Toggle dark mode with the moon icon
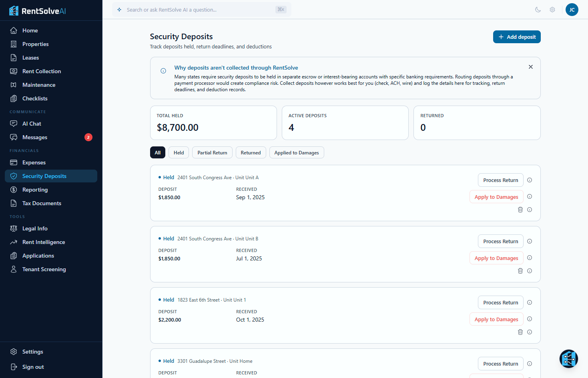Image resolution: width=588 pixels, height=378 pixels. click(x=538, y=10)
